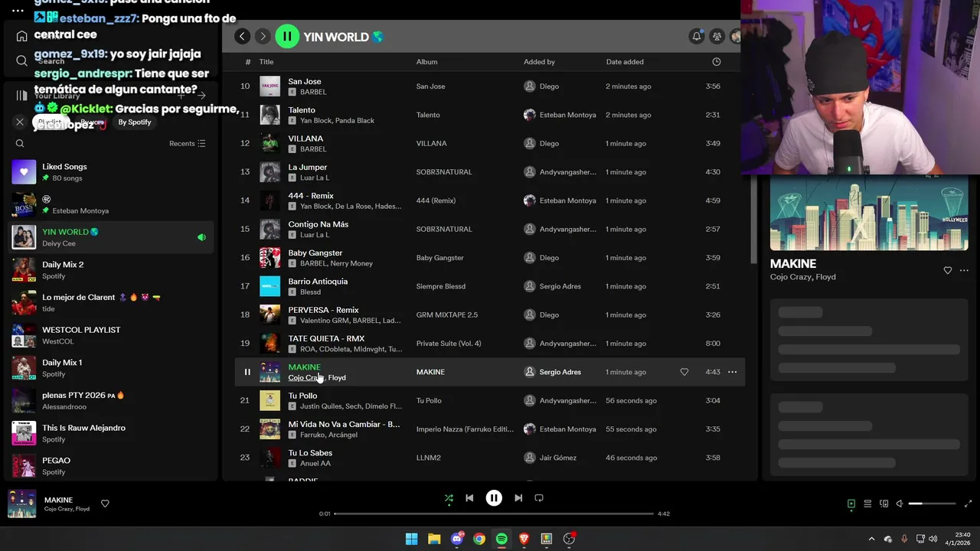Viewport: 980px width, 551px height.
Task: Sort tracks by Album column header
Action: (426, 62)
